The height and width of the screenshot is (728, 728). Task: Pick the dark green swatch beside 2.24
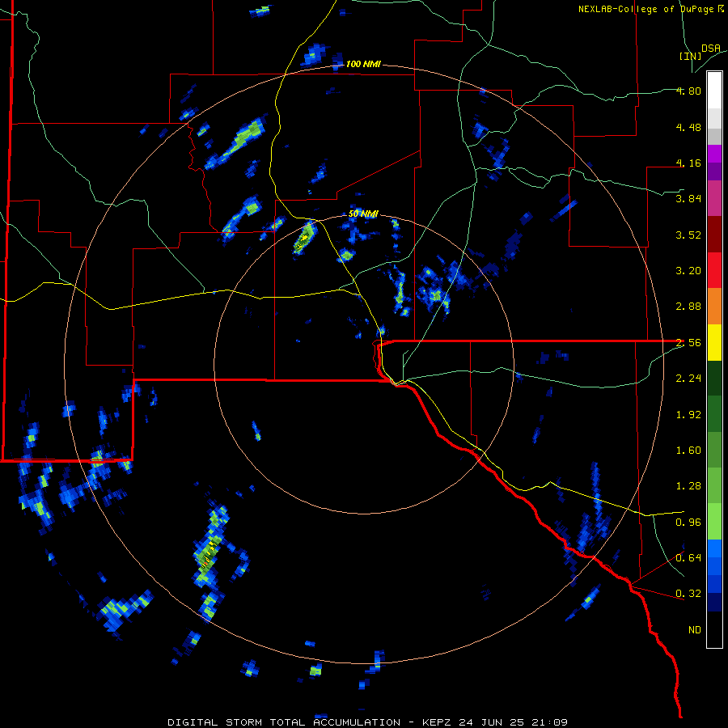pos(714,379)
